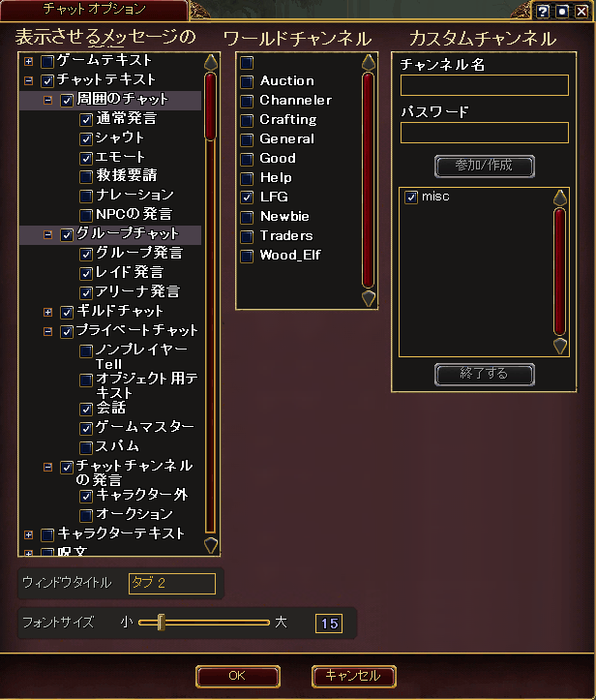This screenshot has width=596, height=700.
Task: Collapse the グループチャット tree node
Action: click(x=47, y=235)
